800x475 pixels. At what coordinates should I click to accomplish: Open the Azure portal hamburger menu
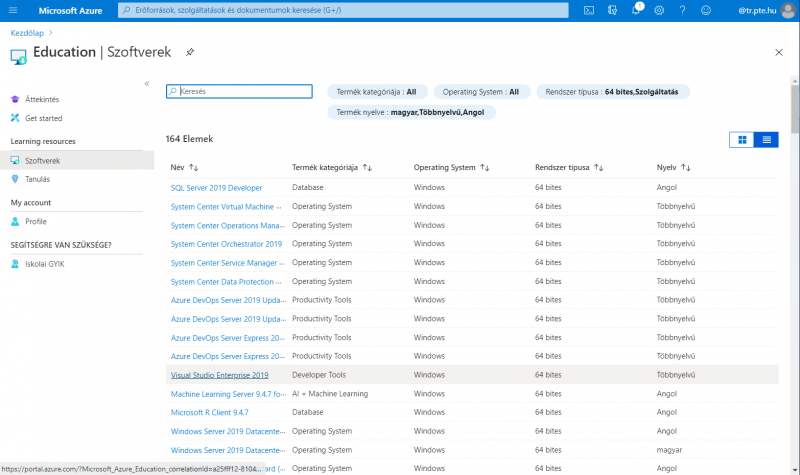click(x=13, y=10)
